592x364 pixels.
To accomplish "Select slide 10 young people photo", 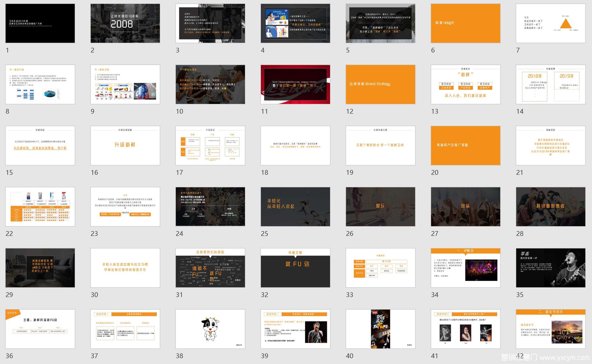I will click(210, 84).
